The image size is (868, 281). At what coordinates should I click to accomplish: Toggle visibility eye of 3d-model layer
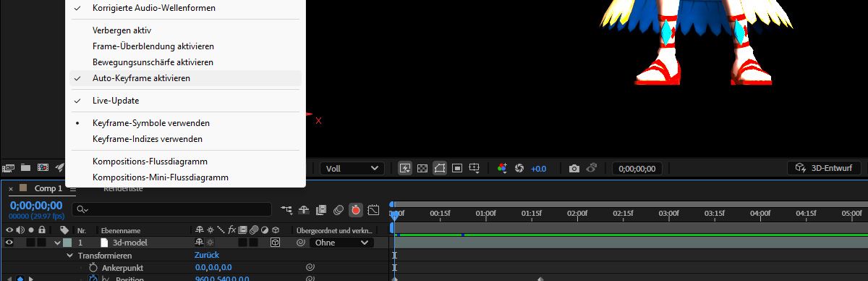pos(9,243)
